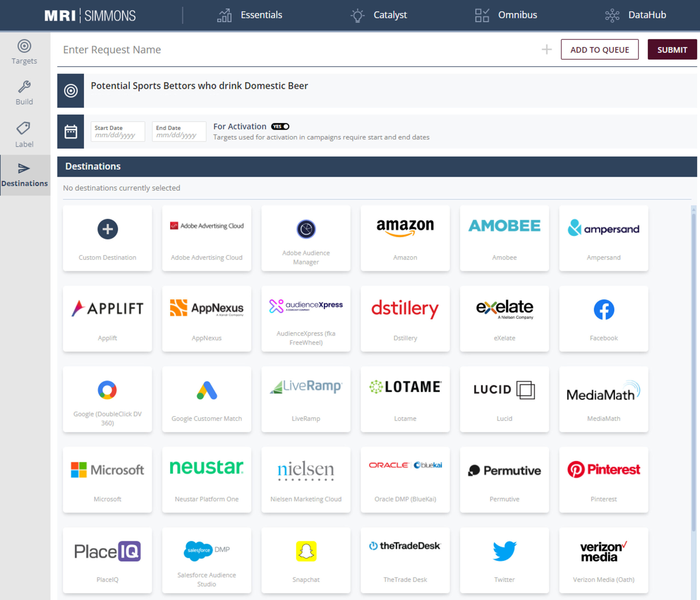
Task: Open the Essentials menu
Action: (250, 15)
